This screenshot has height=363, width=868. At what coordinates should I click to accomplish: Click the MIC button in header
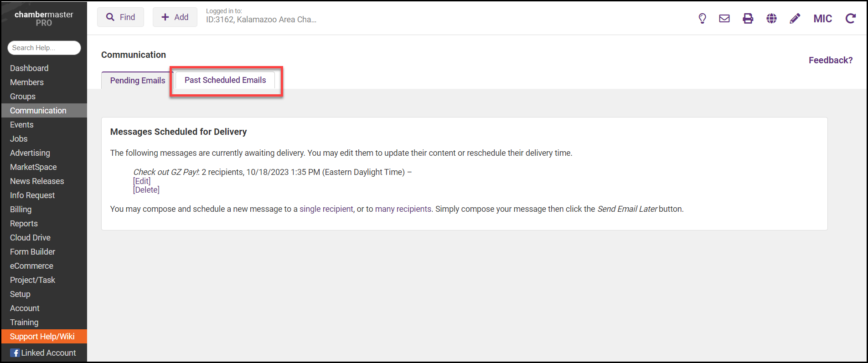point(822,18)
